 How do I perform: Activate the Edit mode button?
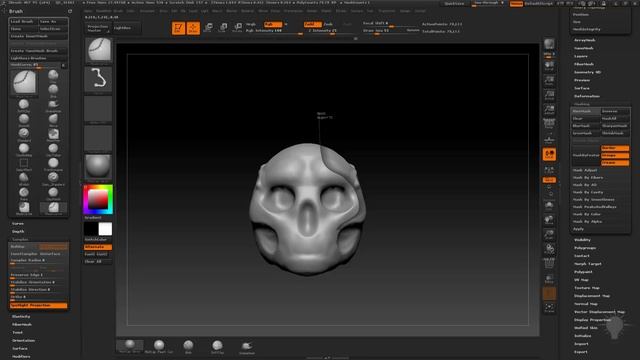point(178,28)
